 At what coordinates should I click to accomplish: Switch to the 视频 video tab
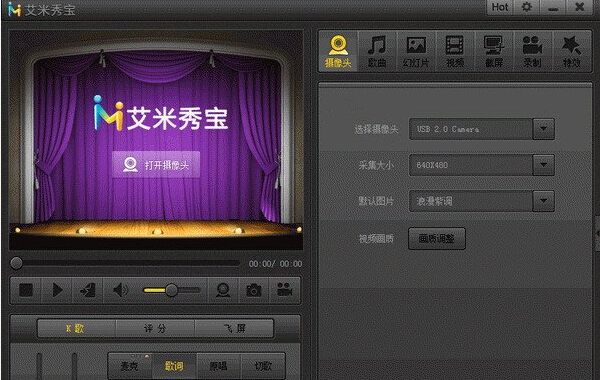tap(455, 51)
